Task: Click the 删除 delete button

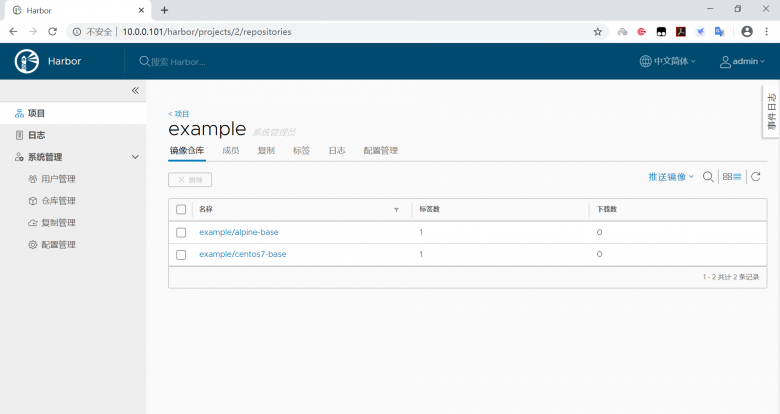Action: point(190,180)
